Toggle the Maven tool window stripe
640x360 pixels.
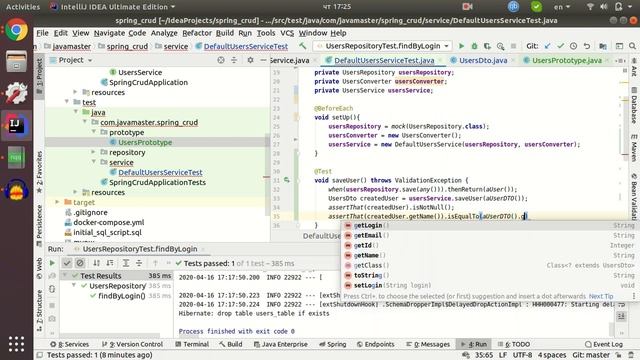634,147
